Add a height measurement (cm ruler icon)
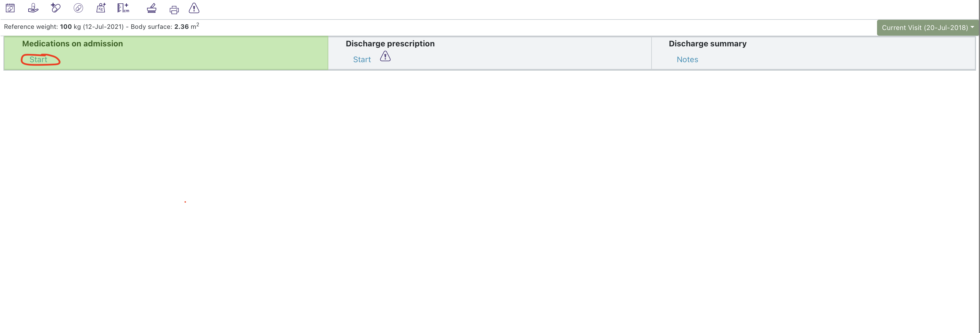The width and height of the screenshot is (980, 333). (123, 8)
